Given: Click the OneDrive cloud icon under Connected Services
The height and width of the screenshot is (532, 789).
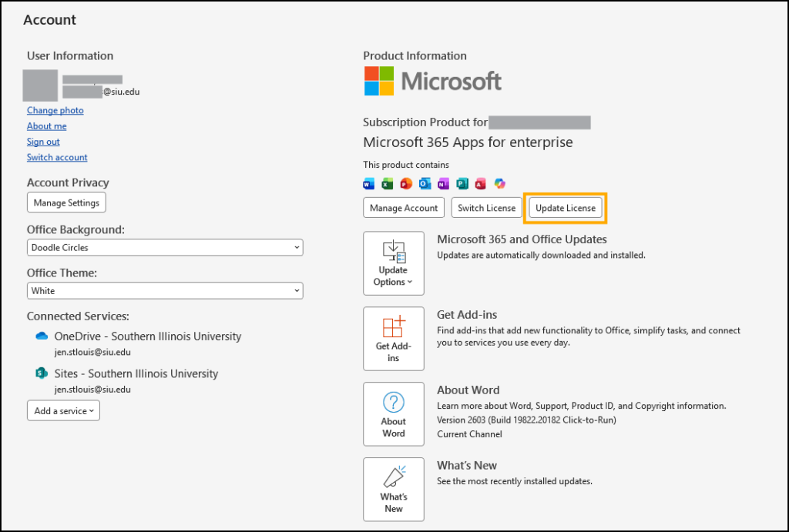Looking at the screenshot, I should tap(42, 336).
